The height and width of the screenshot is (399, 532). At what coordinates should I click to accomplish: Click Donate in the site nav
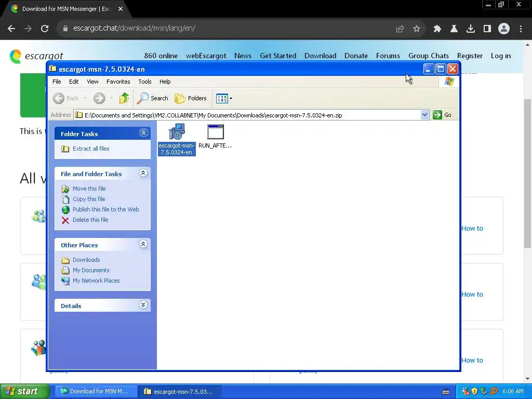356,56
